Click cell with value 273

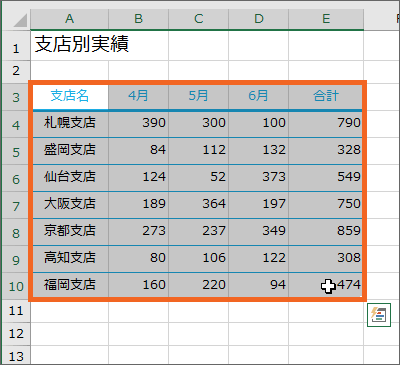point(138,232)
